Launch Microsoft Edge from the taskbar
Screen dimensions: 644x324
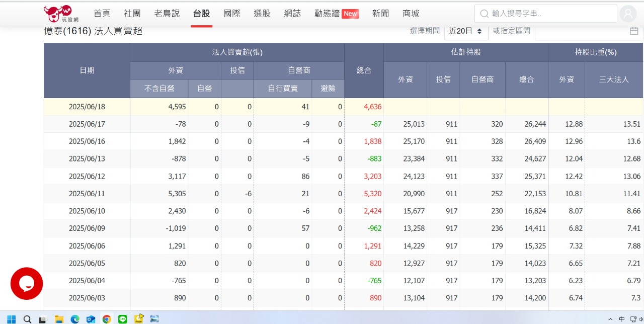[75, 319]
